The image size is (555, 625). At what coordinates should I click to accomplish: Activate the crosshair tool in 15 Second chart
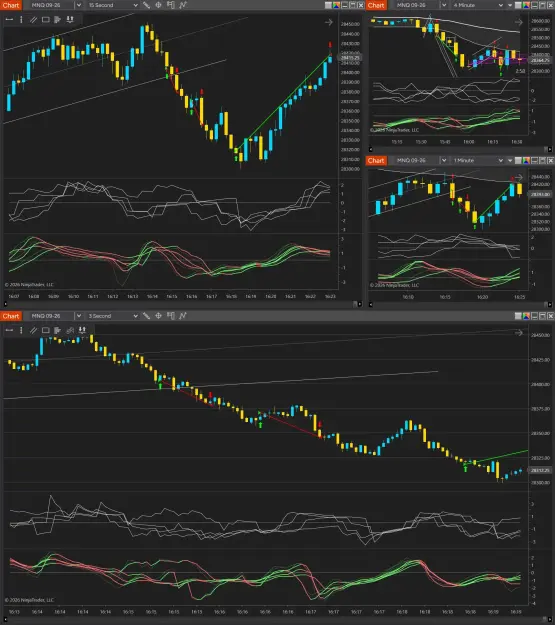click(x=158, y=5)
